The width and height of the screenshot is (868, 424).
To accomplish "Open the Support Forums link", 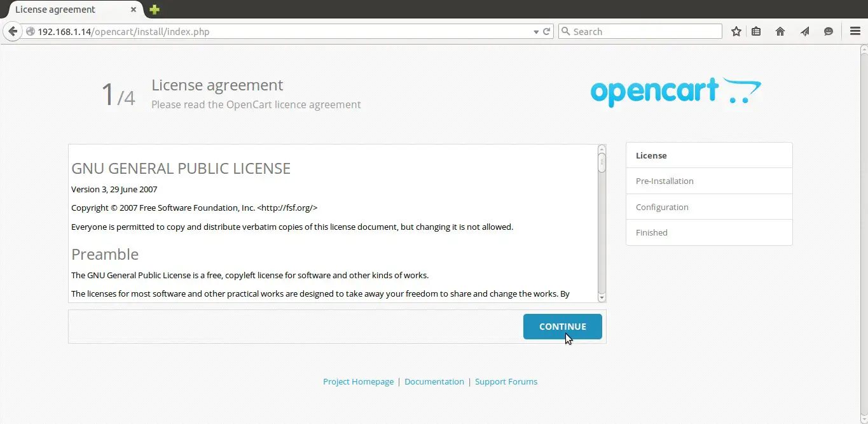I will (x=506, y=381).
